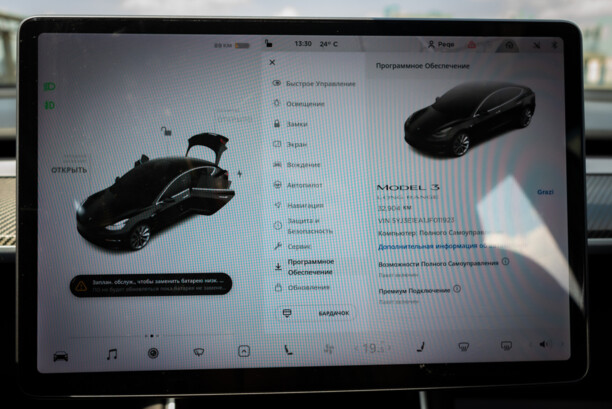Open Автопилот settings
Viewport: 612px width, 409px height.
click(298, 185)
